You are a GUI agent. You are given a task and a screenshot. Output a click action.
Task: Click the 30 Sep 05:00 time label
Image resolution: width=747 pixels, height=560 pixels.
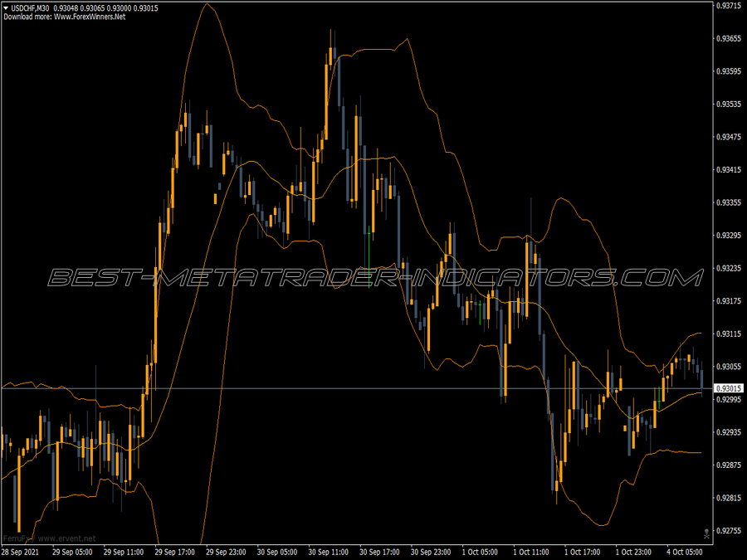(277, 553)
